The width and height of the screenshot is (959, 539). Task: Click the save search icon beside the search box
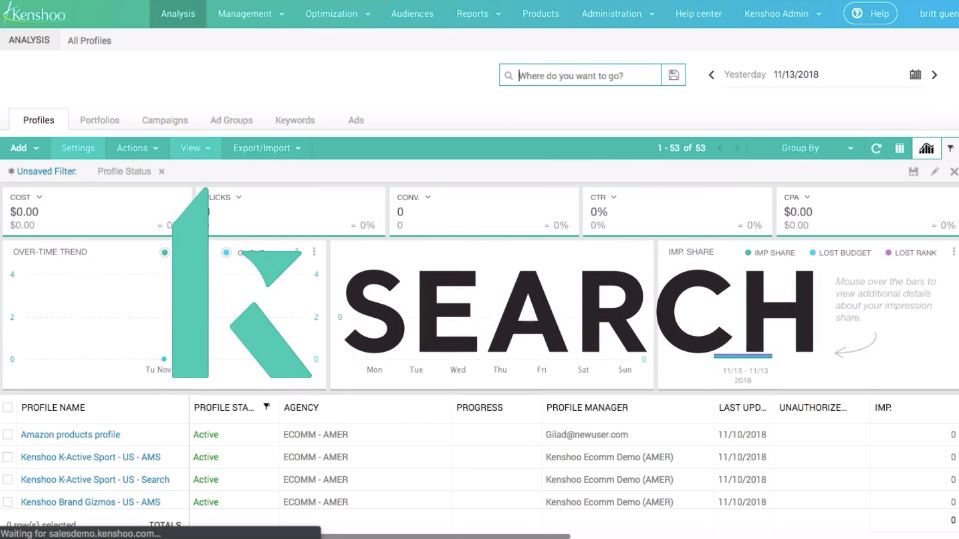coord(673,75)
